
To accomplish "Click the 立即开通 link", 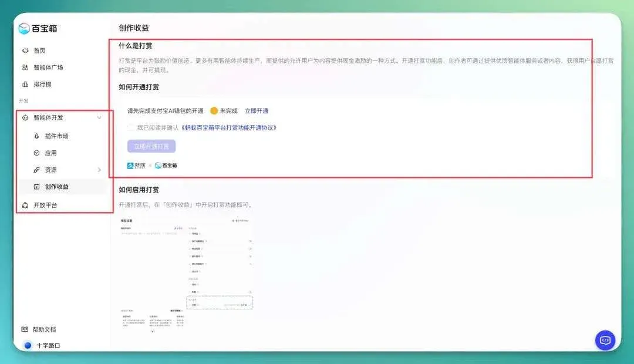I will 257,111.
